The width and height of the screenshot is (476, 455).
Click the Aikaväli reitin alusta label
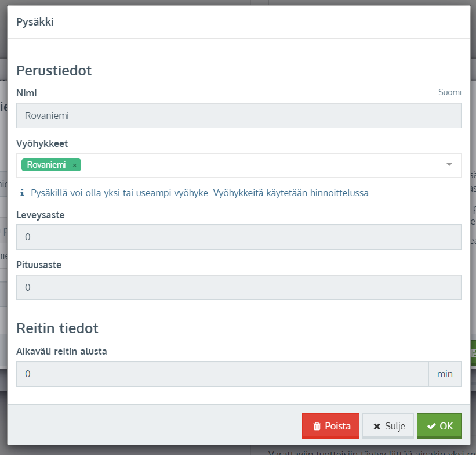click(61, 351)
